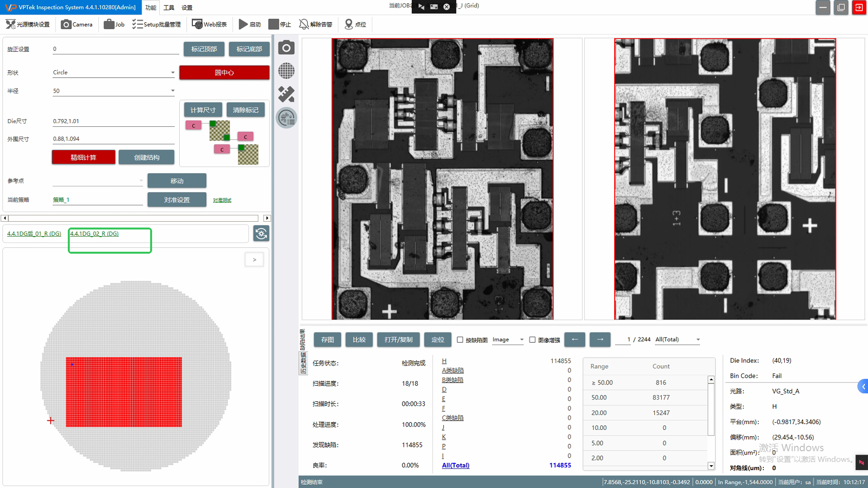Viewport: 868px width, 488px height.
Task: Open the Web报表 report
Action: tap(209, 24)
